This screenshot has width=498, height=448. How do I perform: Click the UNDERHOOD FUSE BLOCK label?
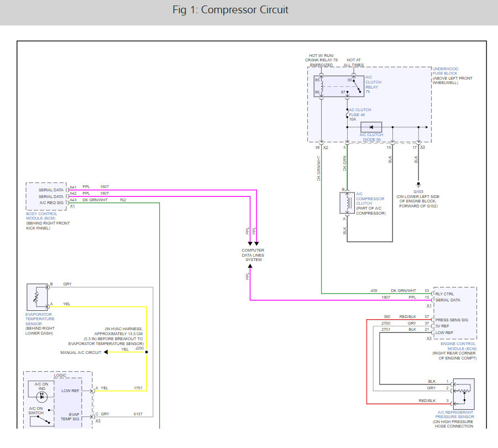(x=445, y=71)
